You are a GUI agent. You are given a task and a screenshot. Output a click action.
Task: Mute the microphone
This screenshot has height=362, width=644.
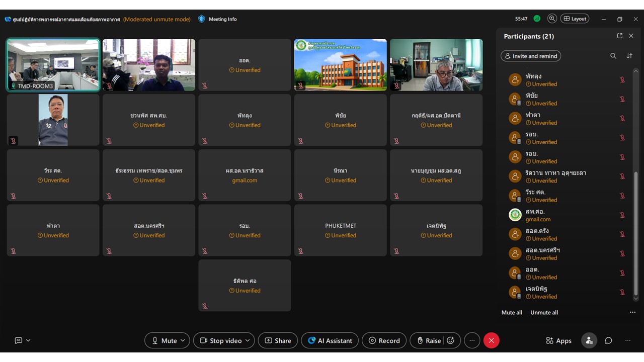(x=164, y=340)
